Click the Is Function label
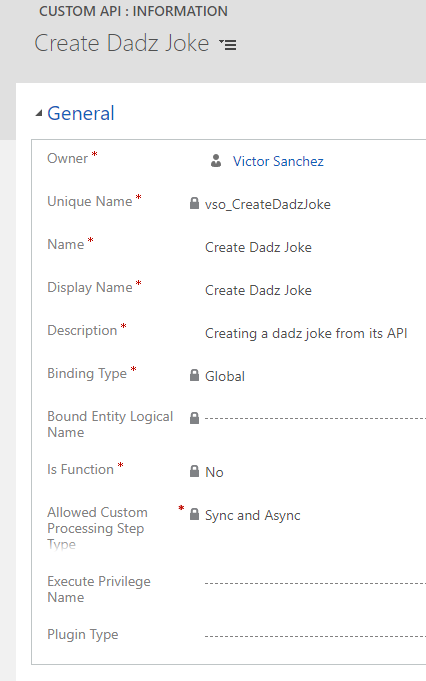The width and height of the screenshot is (426, 681). pos(80,469)
